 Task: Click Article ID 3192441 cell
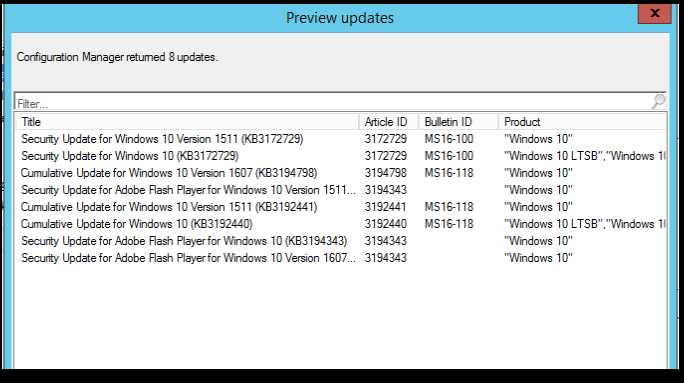(386, 207)
